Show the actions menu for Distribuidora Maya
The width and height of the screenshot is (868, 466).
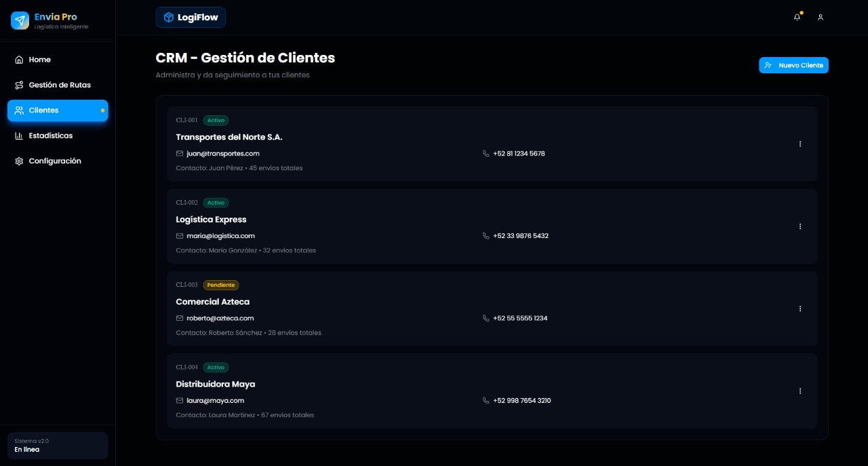point(800,391)
